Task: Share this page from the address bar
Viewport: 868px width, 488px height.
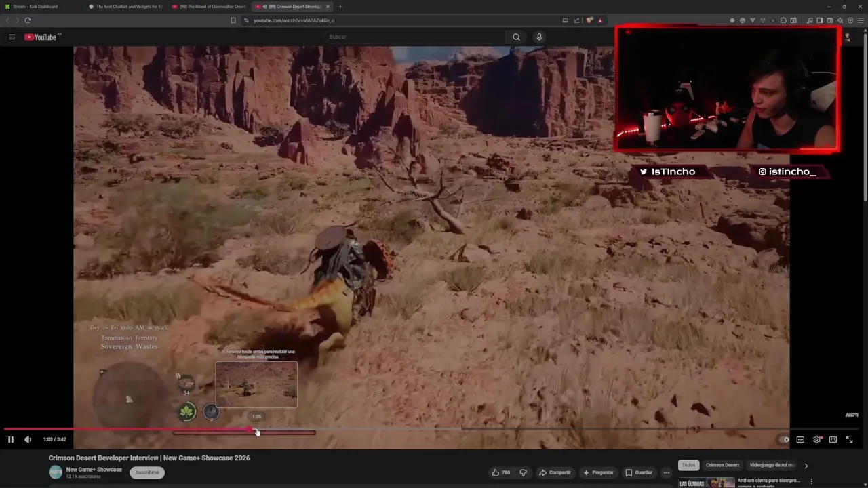Action: (x=576, y=20)
